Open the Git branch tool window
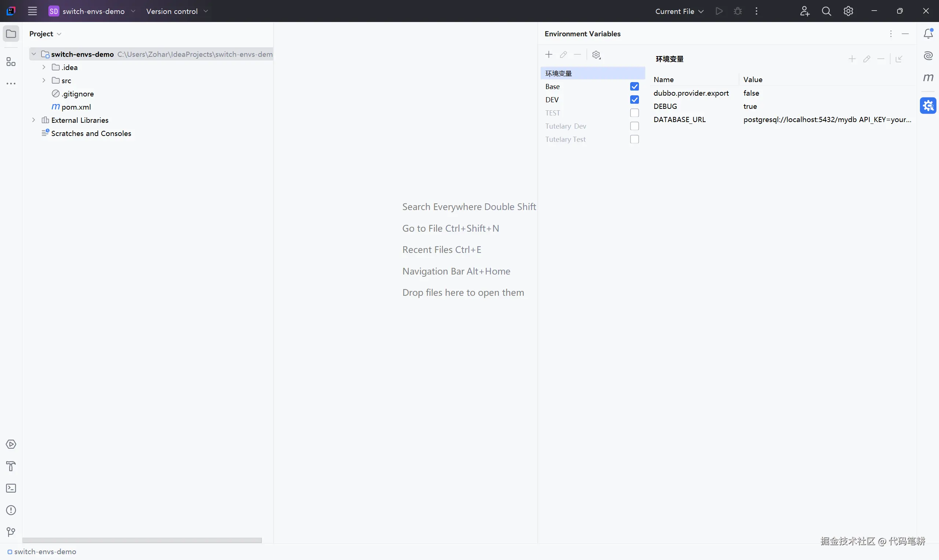The height and width of the screenshot is (560, 939). coord(11,532)
